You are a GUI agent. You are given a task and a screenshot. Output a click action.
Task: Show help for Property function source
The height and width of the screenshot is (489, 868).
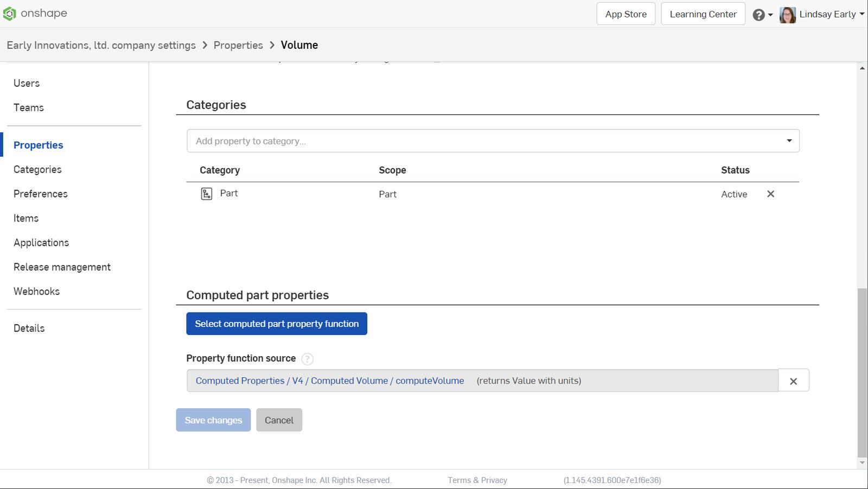307,359
